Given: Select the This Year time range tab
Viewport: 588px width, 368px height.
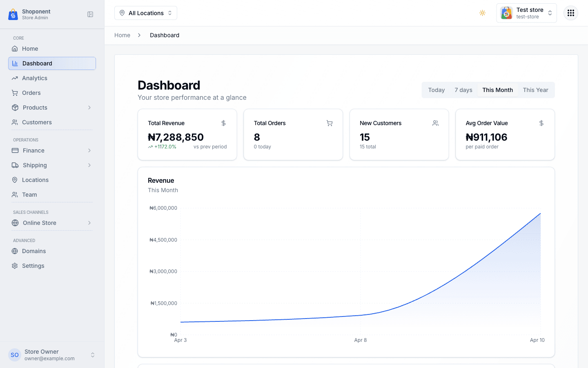Looking at the screenshot, I should 535,90.
